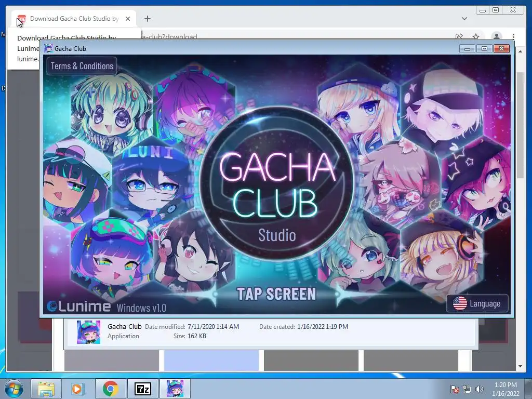
Task: Open Chrome's three-dot menu
Action: 513,36
